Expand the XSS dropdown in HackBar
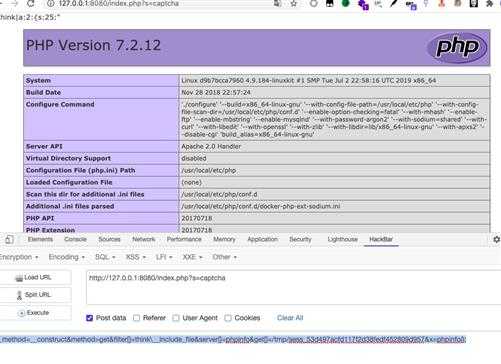501x364 pixels. [136, 257]
